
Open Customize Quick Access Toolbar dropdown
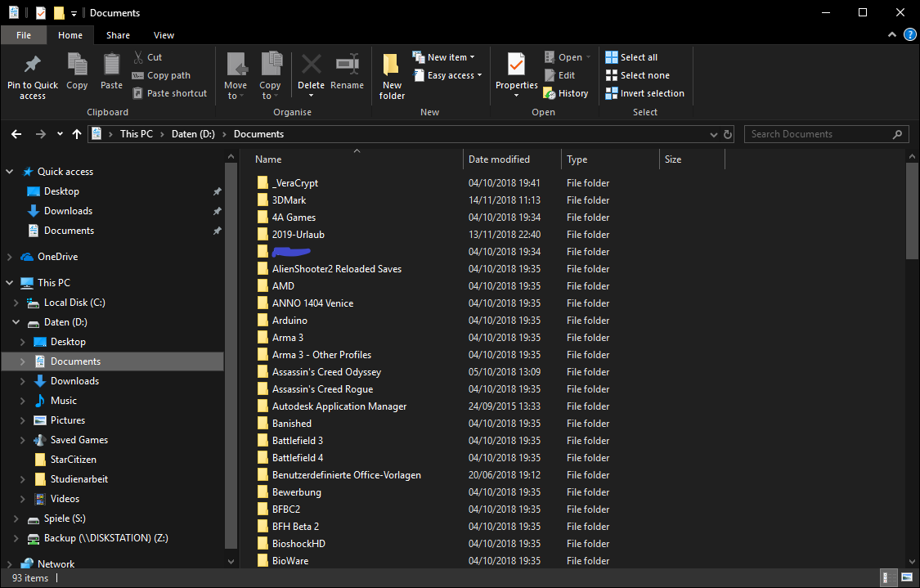[x=74, y=14]
